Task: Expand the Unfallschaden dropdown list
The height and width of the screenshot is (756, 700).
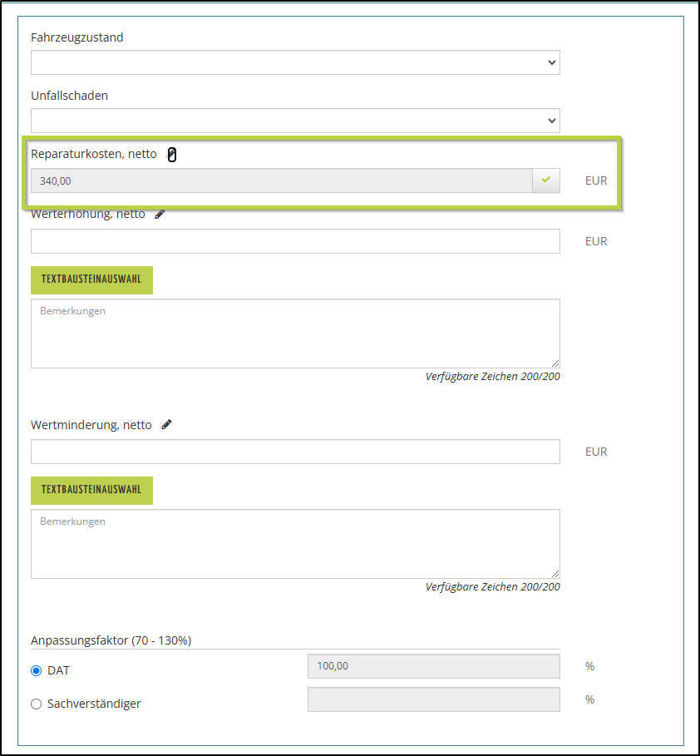Action: [295, 121]
